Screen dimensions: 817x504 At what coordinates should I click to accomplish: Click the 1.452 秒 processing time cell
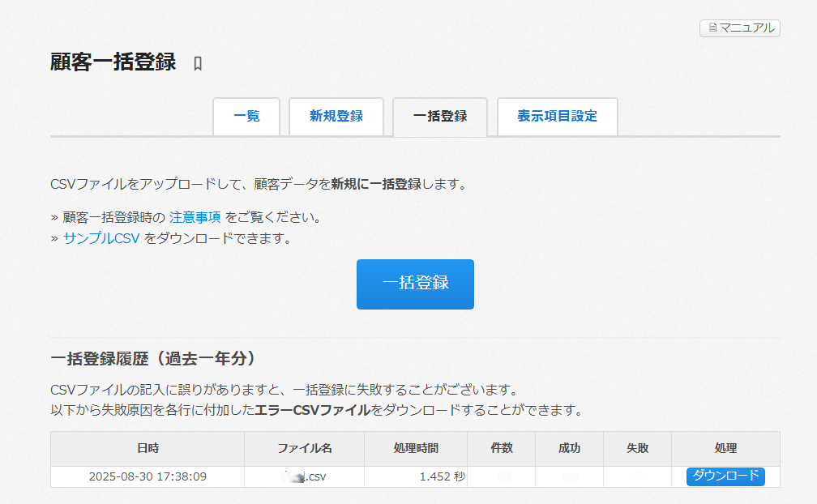pyautogui.click(x=442, y=477)
